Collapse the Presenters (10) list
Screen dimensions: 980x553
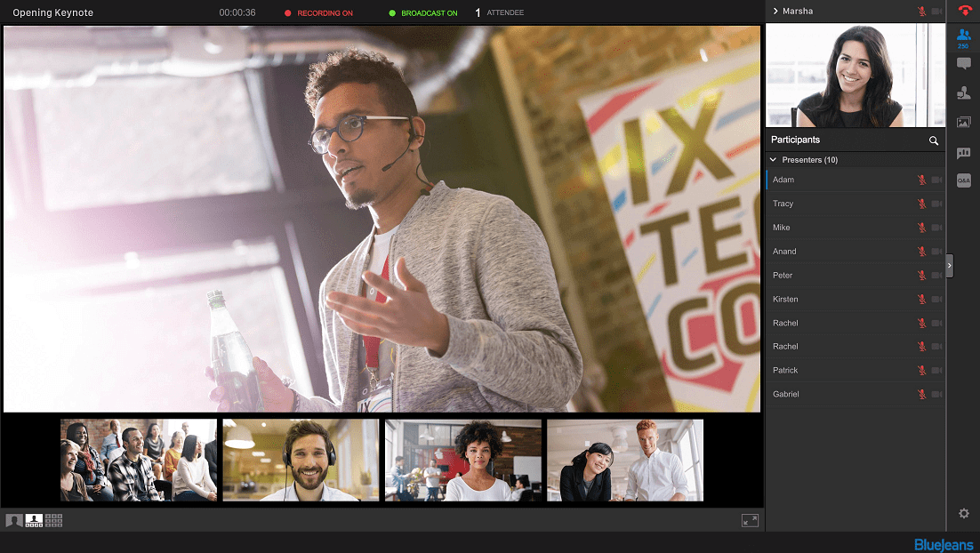[774, 160]
